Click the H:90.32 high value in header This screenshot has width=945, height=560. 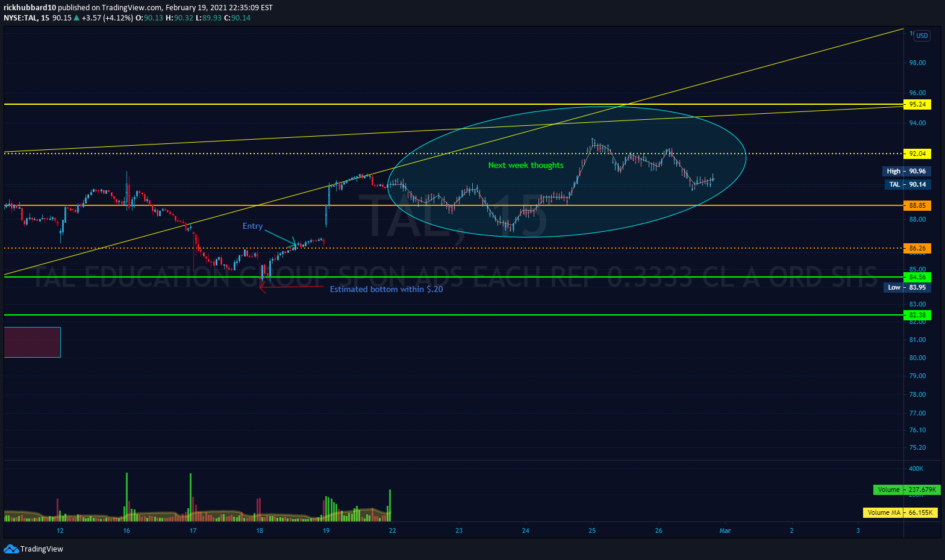[x=179, y=18]
